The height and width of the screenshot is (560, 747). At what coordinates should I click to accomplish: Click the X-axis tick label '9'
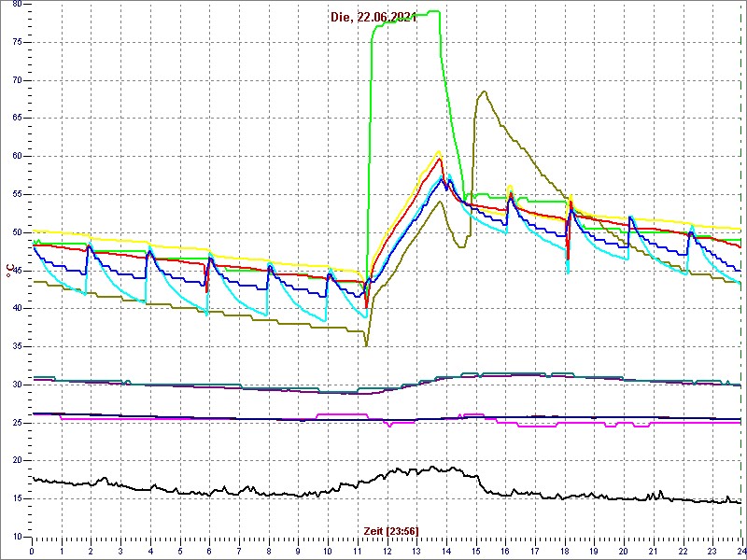(298, 551)
